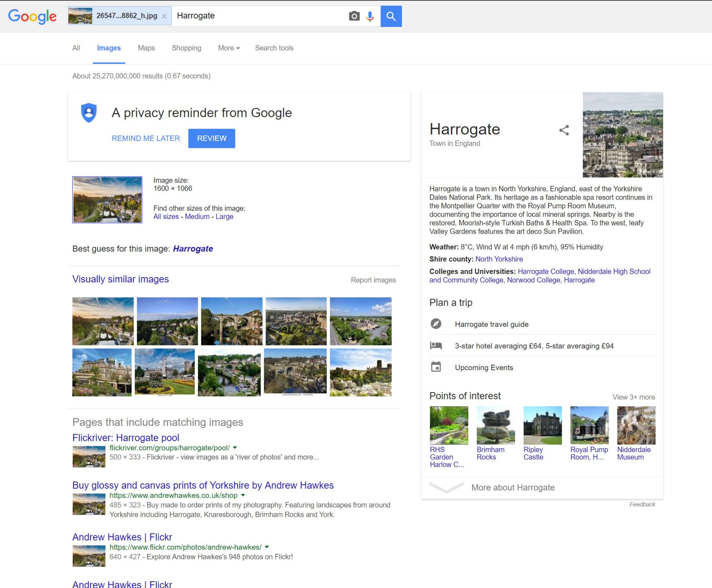Open All sizes of this image
The width and height of the screenshot is (712, 588).
166,217
